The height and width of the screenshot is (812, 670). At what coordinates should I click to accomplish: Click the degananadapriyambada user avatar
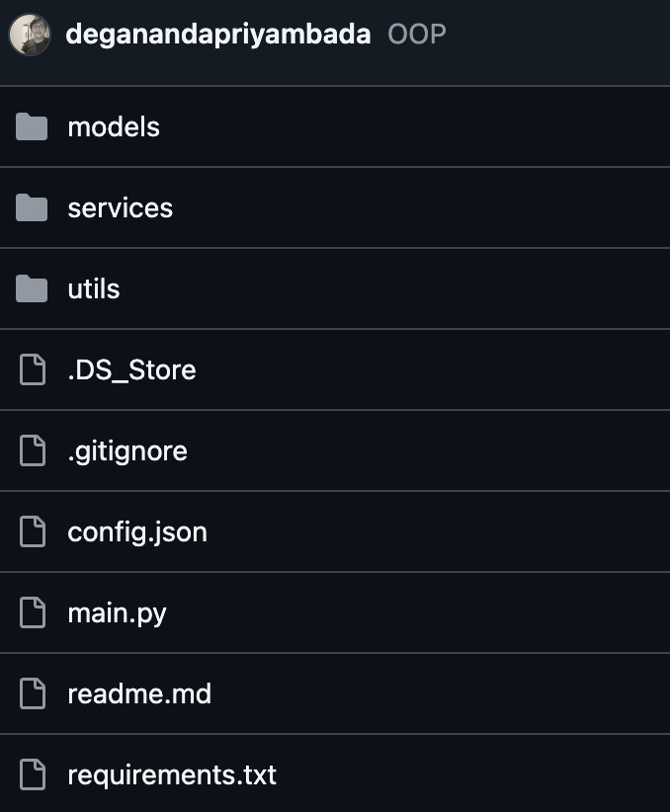pos(30,35)
